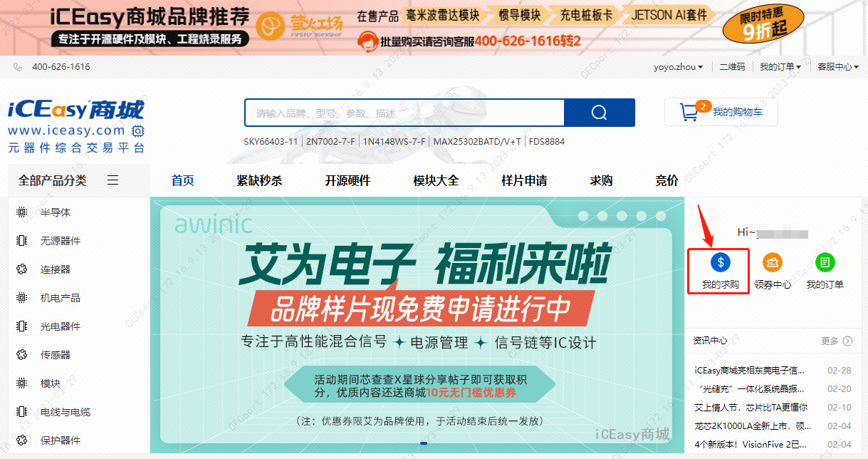Open the awinic 艾为电子 promo banner
Image resolution: width=868 pixels, height=459 pixels.
click(x=417, y=324)
